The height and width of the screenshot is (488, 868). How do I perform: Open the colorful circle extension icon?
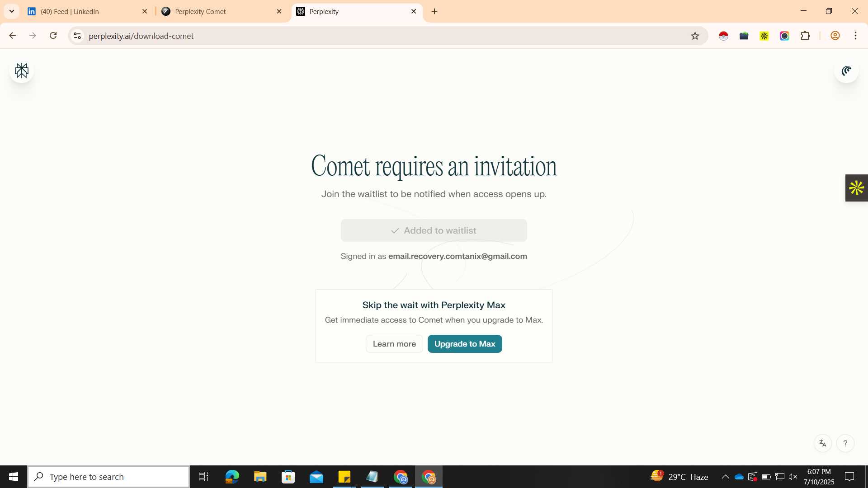point(784,36)
